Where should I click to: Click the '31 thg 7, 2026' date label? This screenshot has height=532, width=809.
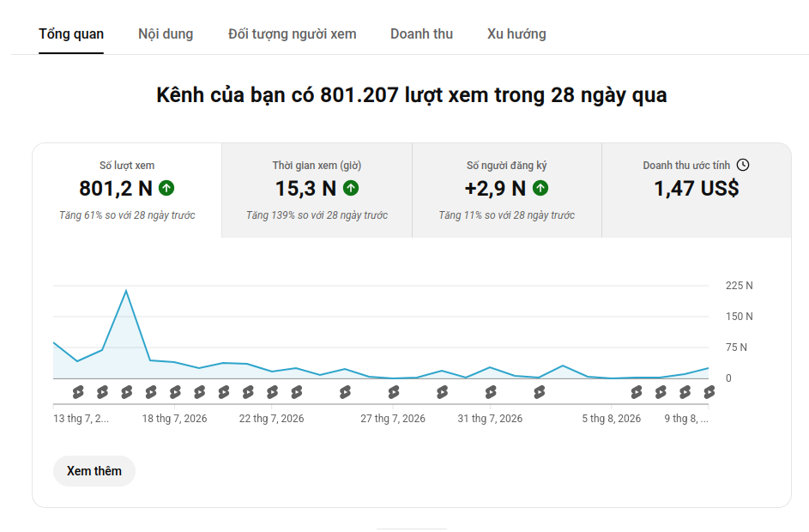[490, 419]
